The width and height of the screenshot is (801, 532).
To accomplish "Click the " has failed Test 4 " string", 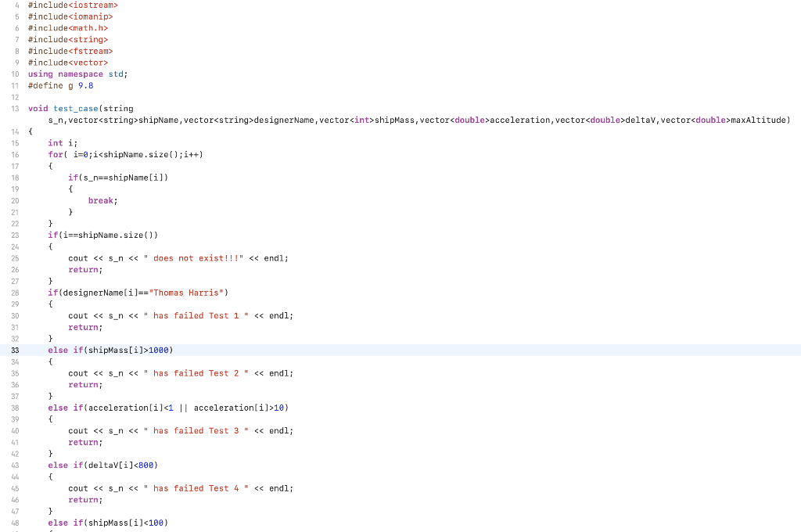I will (x=196, y=488).
